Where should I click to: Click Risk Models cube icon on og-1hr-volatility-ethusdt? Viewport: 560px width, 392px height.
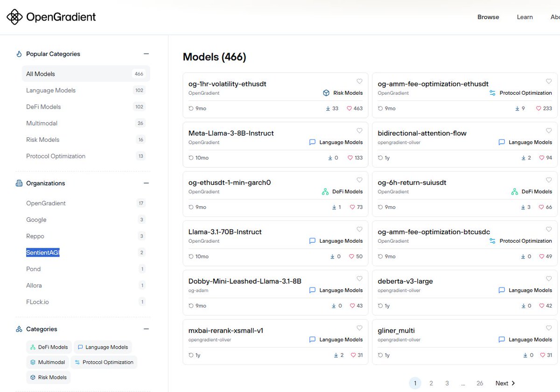click(326, 93)
